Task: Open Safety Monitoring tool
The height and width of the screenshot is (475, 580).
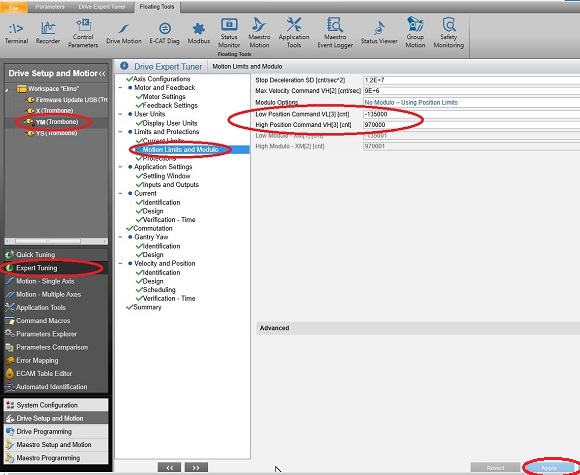Action: (x=449, y=33)
